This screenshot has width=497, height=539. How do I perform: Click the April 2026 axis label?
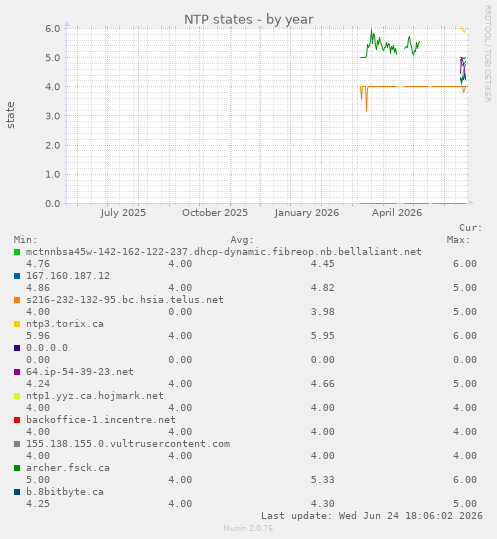pyautogui.click(x=397, y=213)
